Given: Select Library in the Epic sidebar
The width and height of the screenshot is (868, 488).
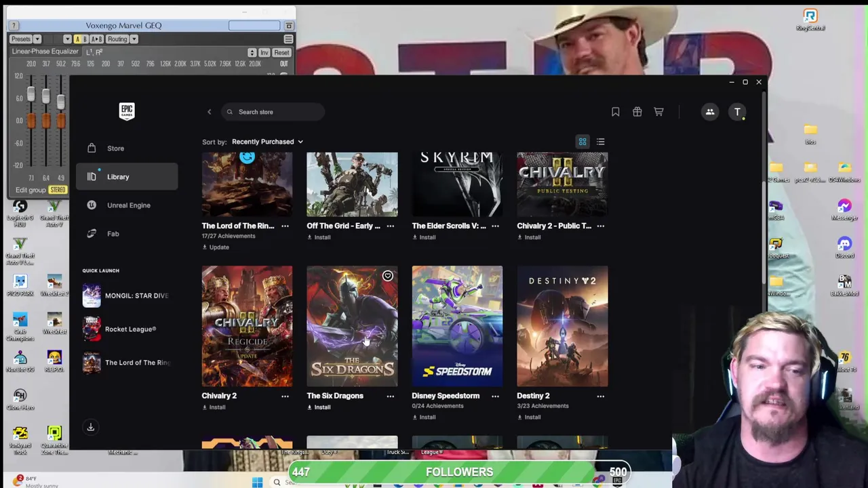Looking at the screenshot, I should (127, 177).
